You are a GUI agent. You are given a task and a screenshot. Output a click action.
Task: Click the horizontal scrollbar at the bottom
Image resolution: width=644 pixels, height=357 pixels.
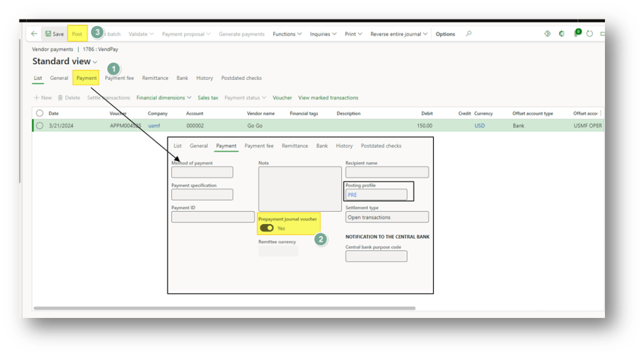click(x=223, y=309)
